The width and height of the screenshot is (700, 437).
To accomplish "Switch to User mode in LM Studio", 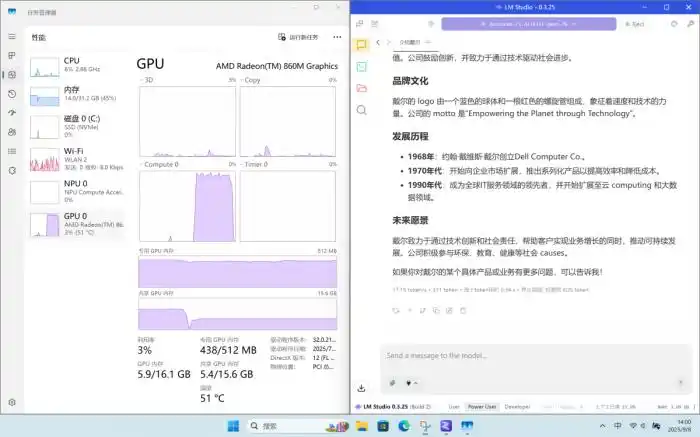I will [x=454, y=407].
